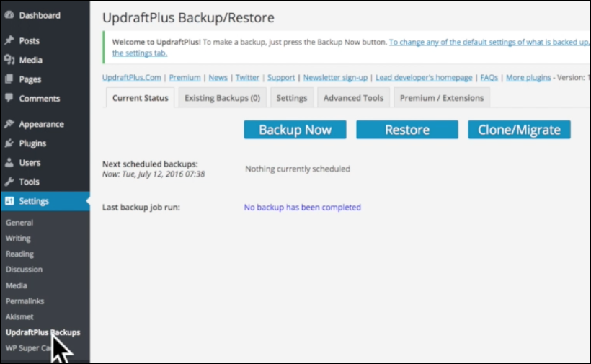Click the Posts pushpin icon
This screenshot has height=364, width=591.
[9, 40]
